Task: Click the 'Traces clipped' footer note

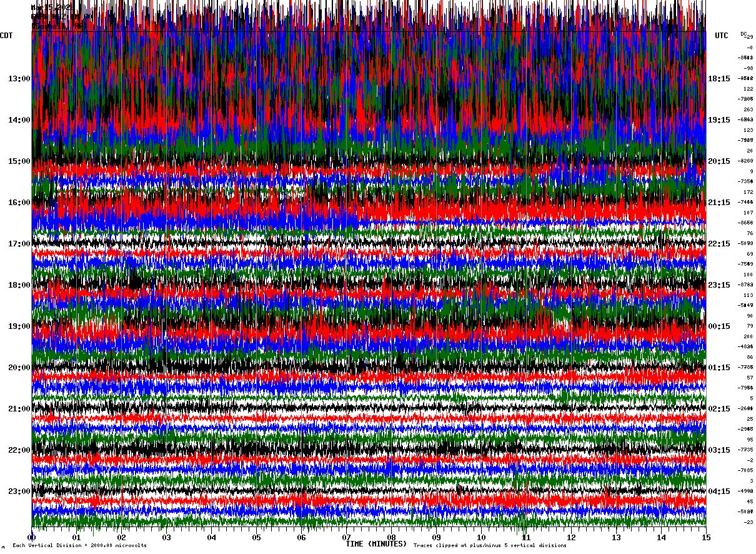Action: 490,545
